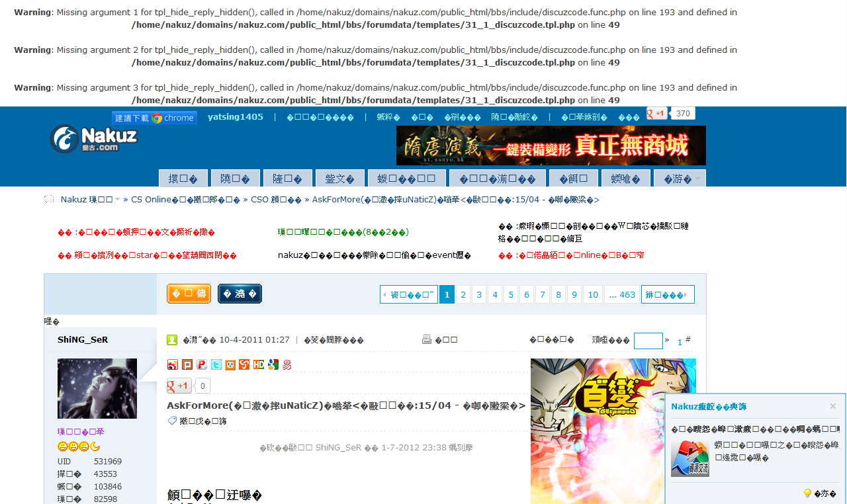
Task: Select the post date 10-4-2011 01:27
Action: pyautogui.click(x=255, y=340)
